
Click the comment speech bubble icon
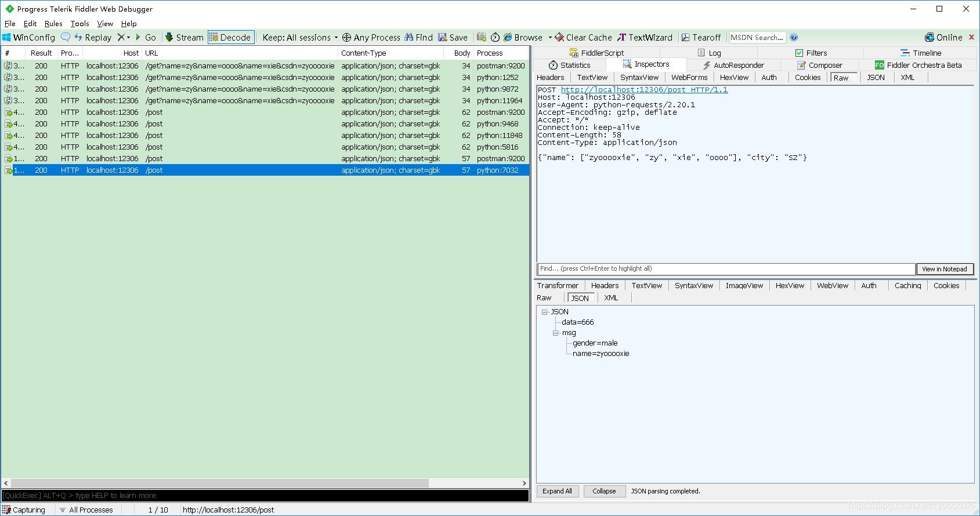(66, 37)
